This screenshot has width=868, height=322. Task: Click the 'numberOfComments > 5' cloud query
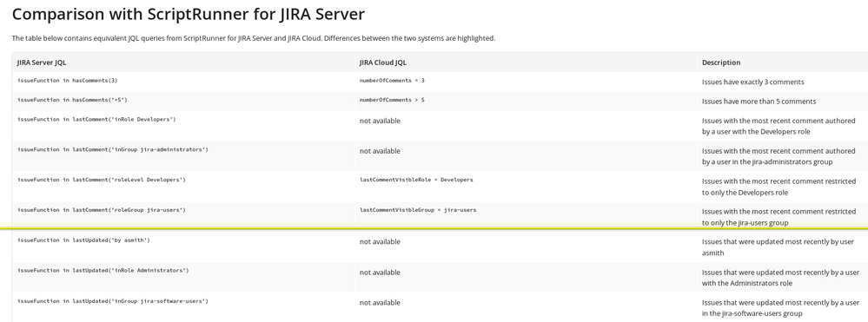coord(392,100)
